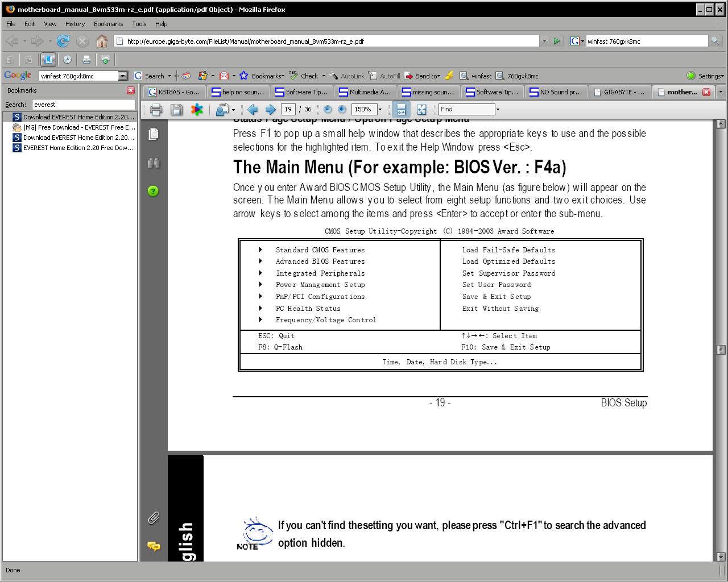Click the Firefox Back arrow button
Viewport: 728px width, 582px height.
[x=12, y=41]
